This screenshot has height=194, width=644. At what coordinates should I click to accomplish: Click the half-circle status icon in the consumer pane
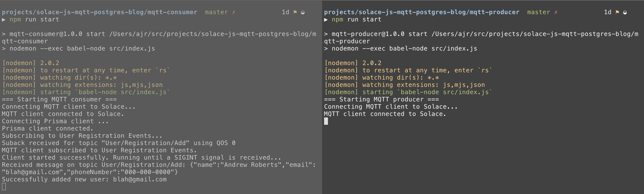pyautogui.click(x=303, y=12)
